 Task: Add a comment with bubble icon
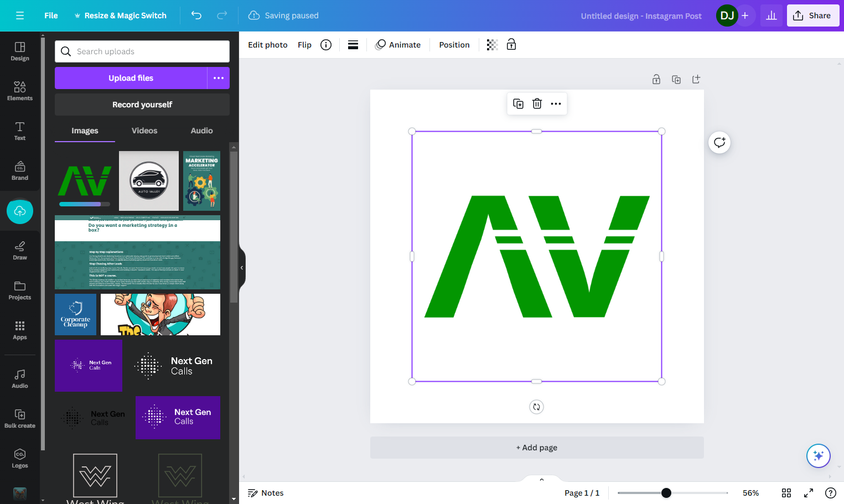(x=719, y=143)
